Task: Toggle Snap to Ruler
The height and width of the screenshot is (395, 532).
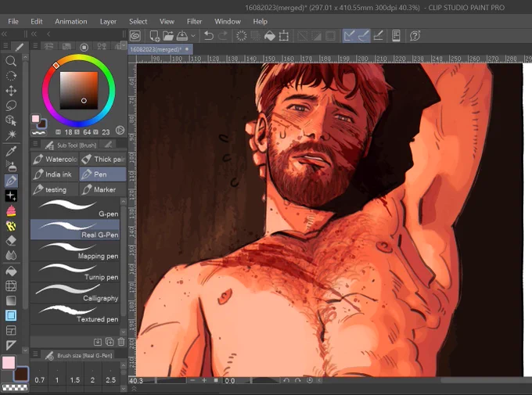Action: coord(349,36)
